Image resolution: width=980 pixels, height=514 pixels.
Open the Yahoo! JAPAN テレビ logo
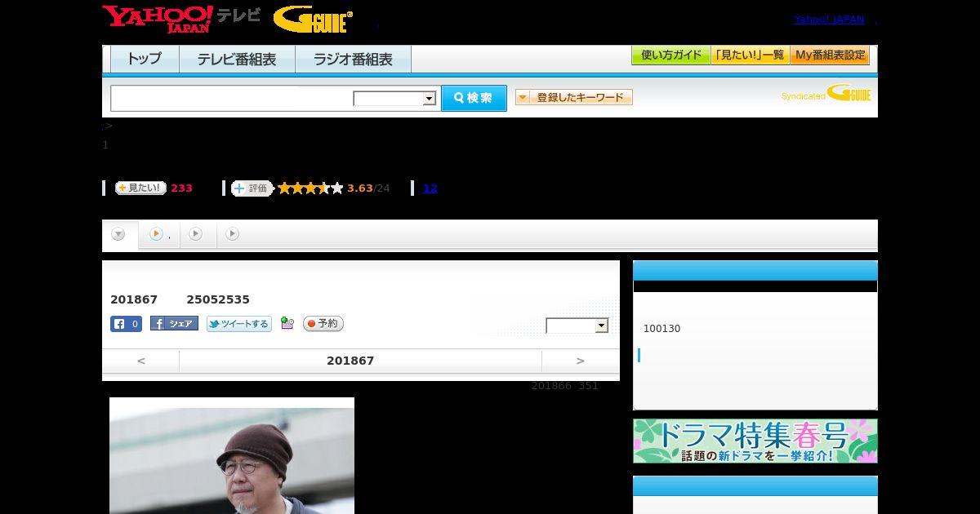[x=181, y=19]
